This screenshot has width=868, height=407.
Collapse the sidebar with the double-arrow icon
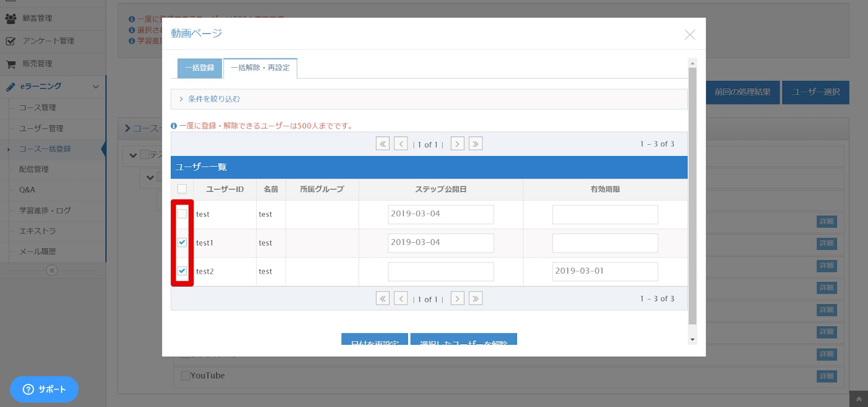[x=52, y=270]
